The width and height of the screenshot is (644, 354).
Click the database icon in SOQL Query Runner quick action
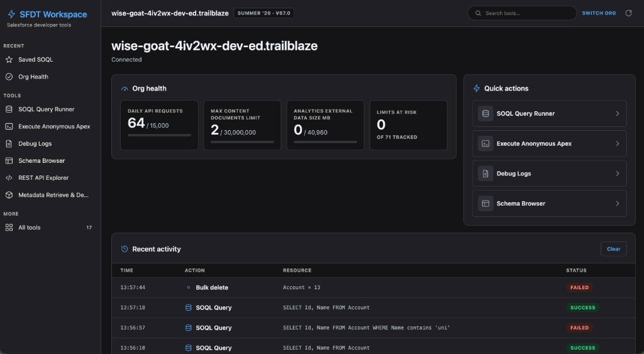click(x=486, y=114)
